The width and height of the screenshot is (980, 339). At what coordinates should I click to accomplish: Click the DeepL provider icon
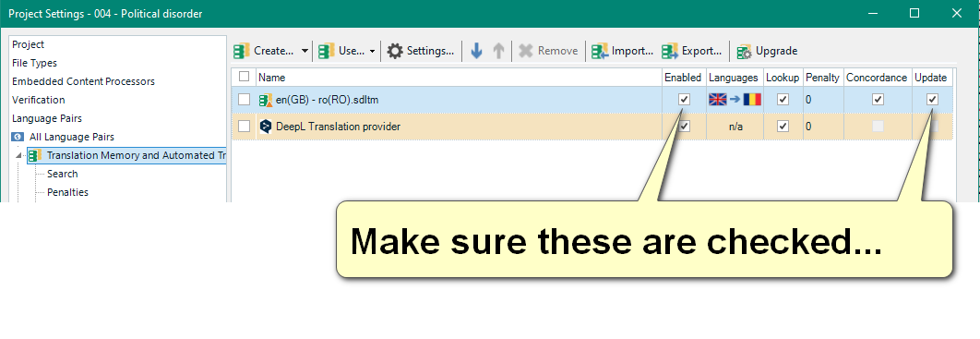coord(266,127)
